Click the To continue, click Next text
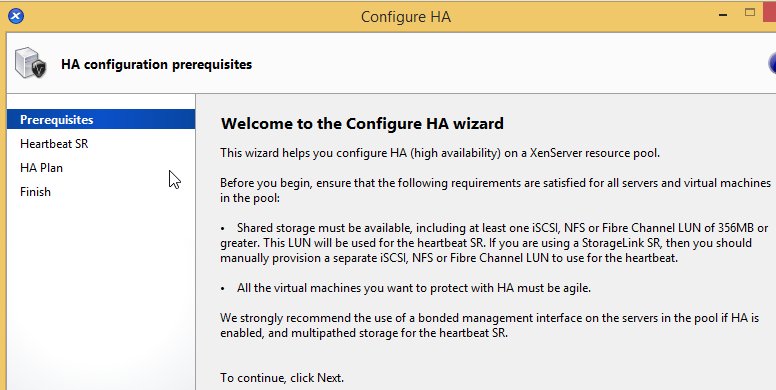Image resolution: width=776 pixels, height=390 pixels. coord(282,378)
